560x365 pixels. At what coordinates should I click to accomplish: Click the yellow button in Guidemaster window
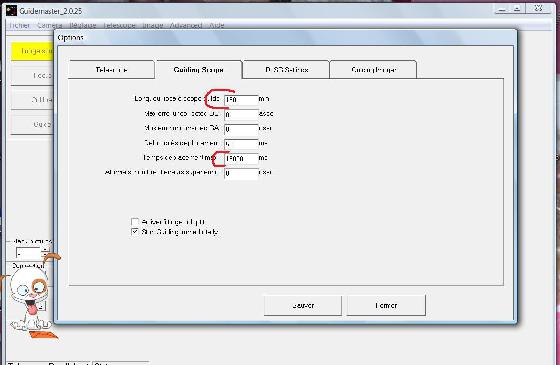point(32,51)
